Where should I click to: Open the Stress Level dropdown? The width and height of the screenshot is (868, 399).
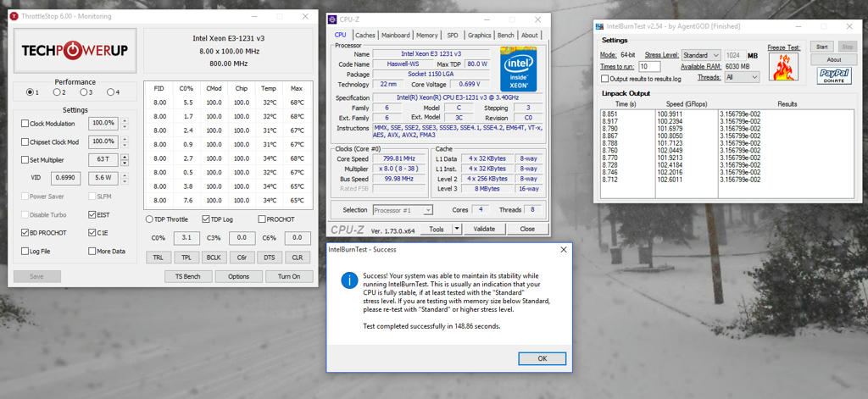[701, 55]
